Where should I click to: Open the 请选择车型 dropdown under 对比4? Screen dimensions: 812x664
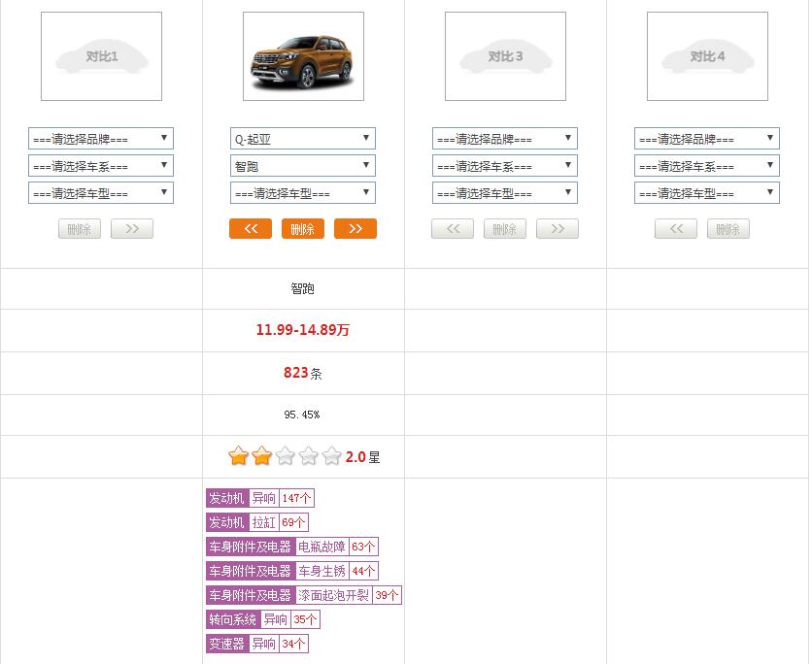coord(707,193)
